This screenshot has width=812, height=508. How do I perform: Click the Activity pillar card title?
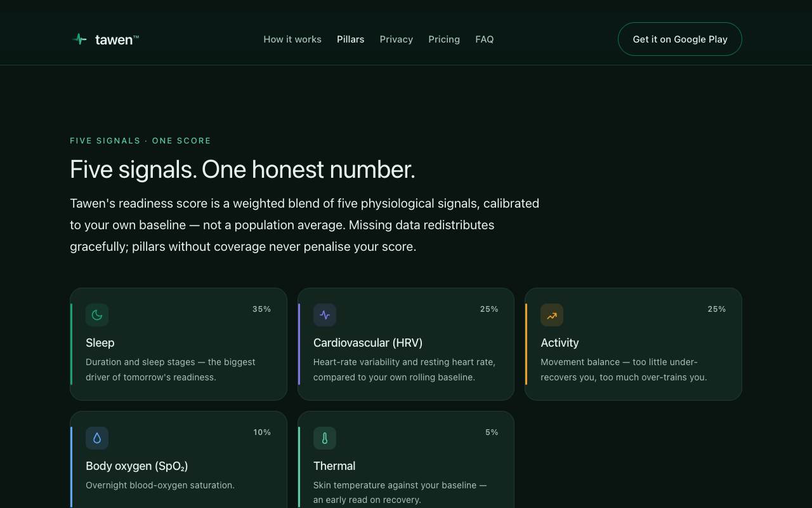click(x=560, y=343)
